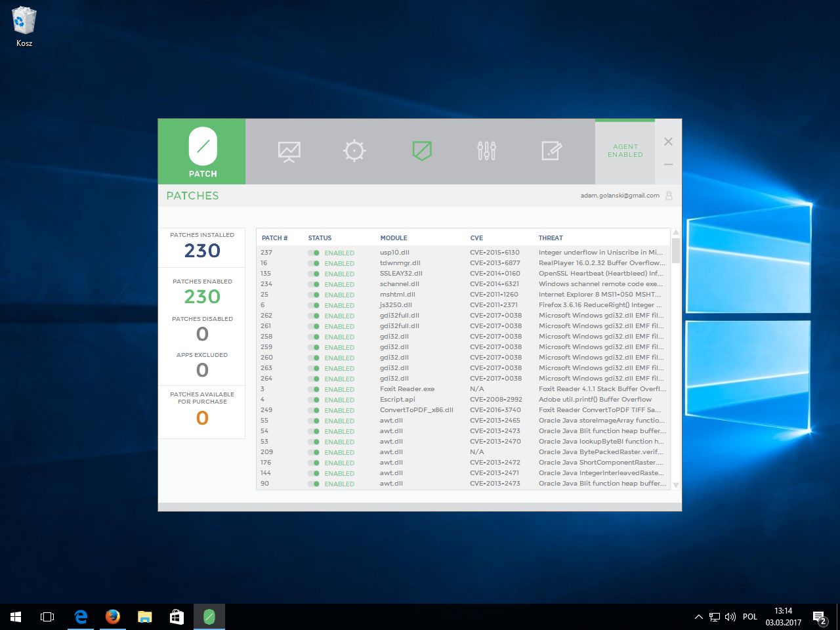The image size is (840, 630).
Task: Launch Firefox from taskbar
Action: pos(113,617)
